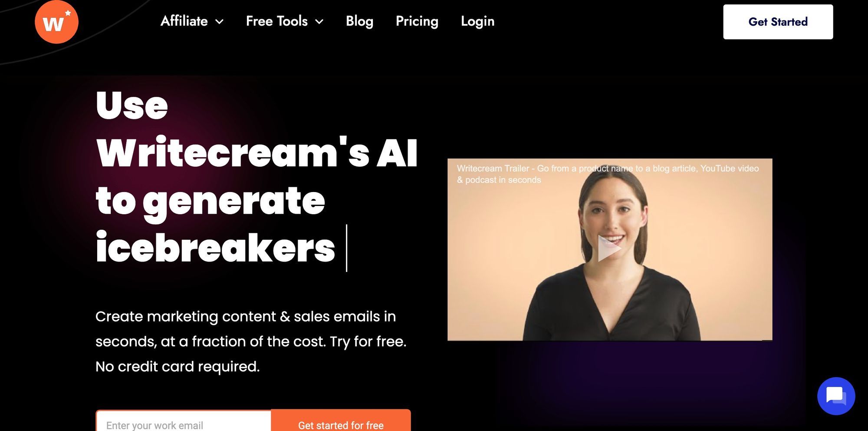The height and width of the screenshot is (431, 868).
Task: Click the animated word 'icebreakers' in the headline
Action: [x=216, y=248]
